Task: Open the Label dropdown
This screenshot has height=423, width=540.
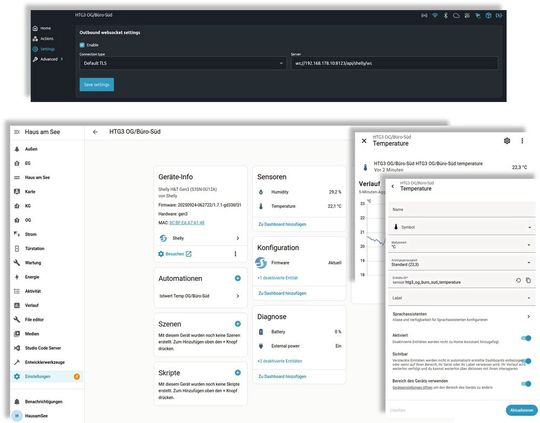Action: [x=461, y=298]
